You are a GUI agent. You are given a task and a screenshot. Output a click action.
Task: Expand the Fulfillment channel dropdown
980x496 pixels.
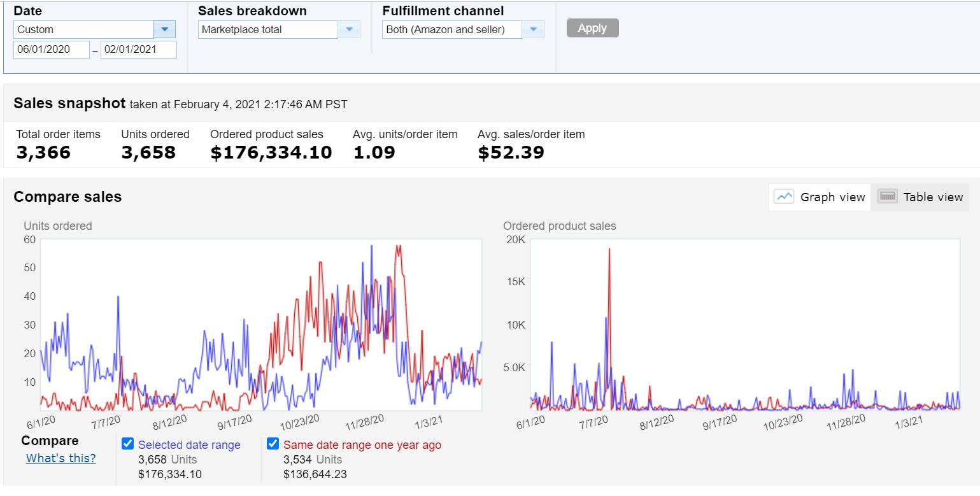pyautogui.click(x=533, y=29)
